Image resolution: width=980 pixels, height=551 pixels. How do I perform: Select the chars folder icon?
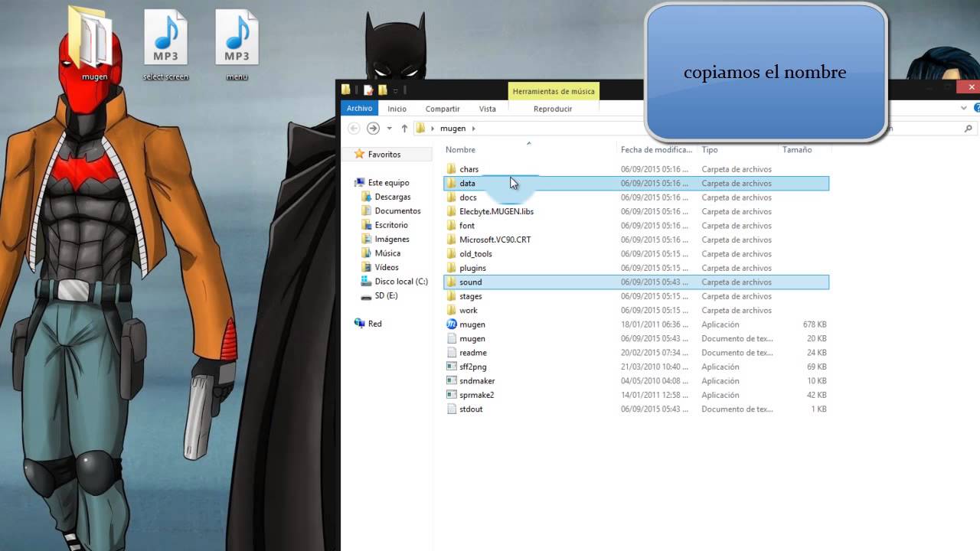pyautogui.click(x=452, y=169)
